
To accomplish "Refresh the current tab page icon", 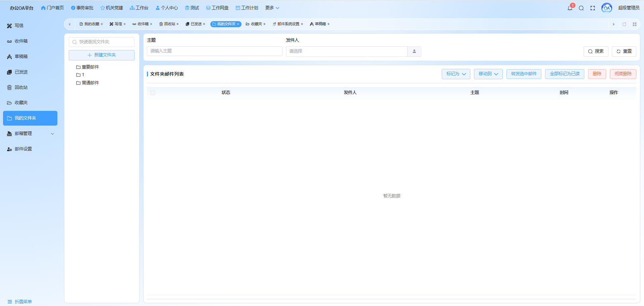I will pyautogui.click(x=624, y=24).
